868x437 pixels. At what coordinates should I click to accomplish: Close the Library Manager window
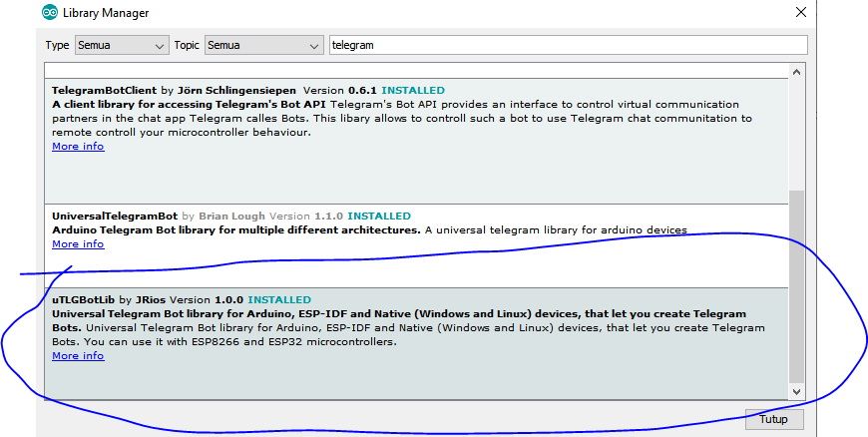(x=800, y=13)
